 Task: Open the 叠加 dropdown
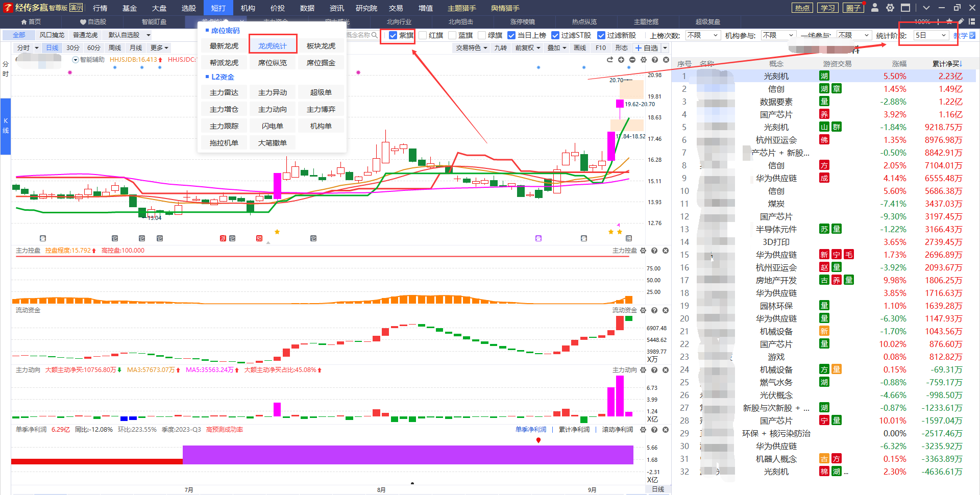click(x=557, y=48)
